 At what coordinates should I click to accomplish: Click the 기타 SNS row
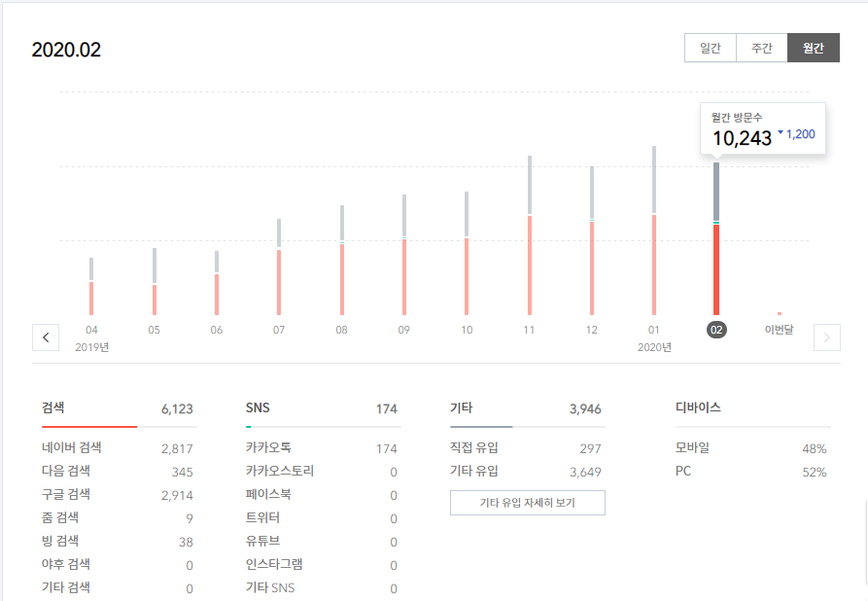(324, 587)
